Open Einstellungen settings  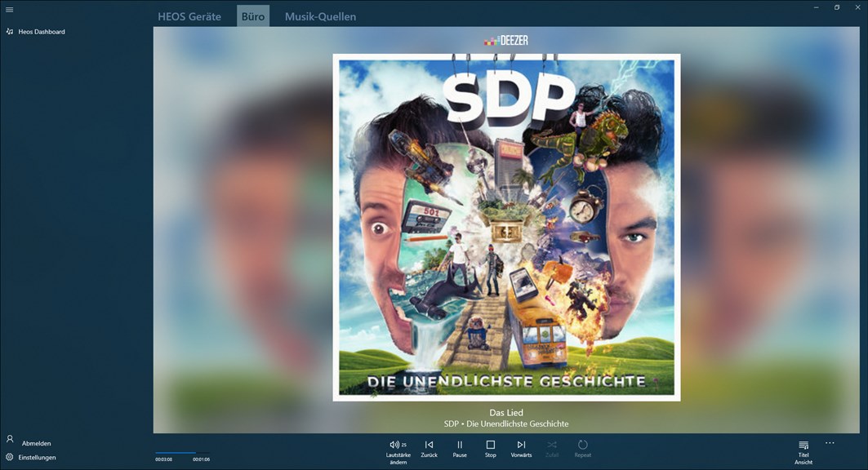click(31, 457)
